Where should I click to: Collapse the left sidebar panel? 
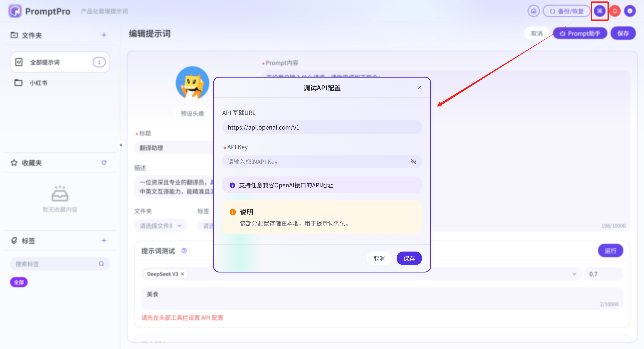121,145
